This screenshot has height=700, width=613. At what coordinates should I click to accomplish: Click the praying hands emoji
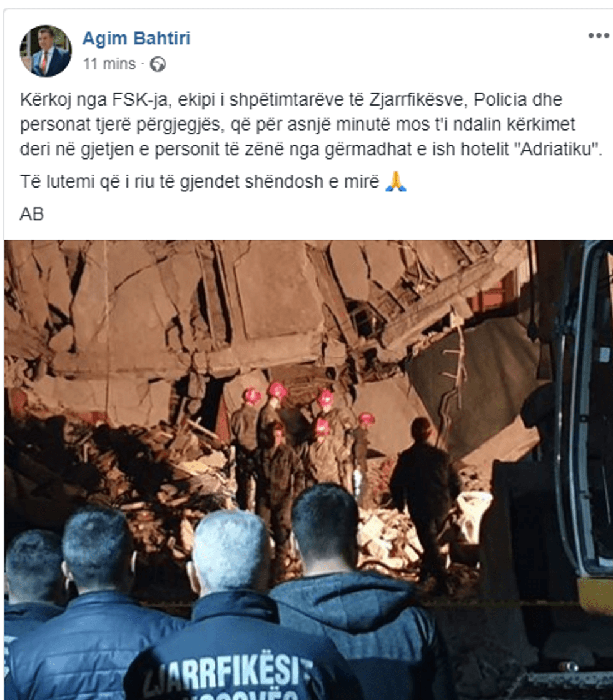point(396,181)
